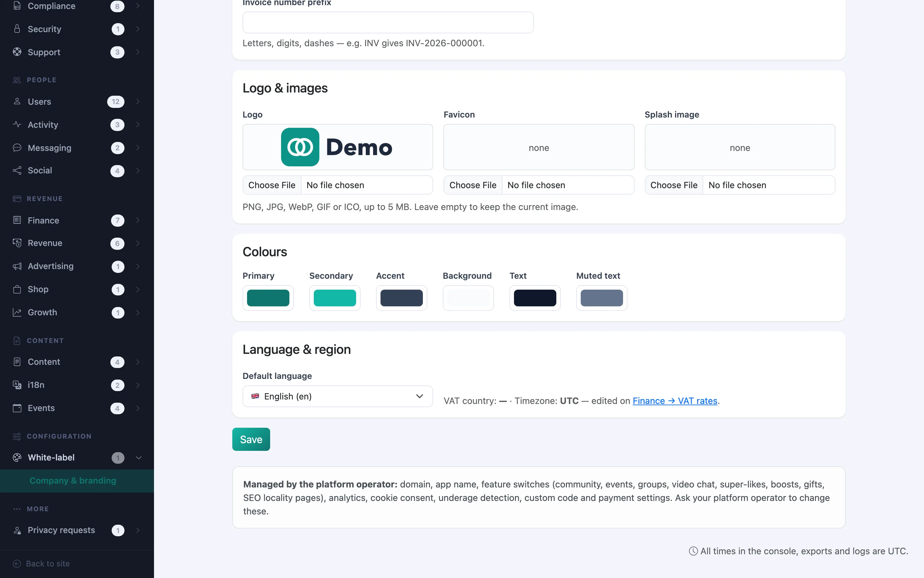Click the Support lifebuoy icon

17,52
